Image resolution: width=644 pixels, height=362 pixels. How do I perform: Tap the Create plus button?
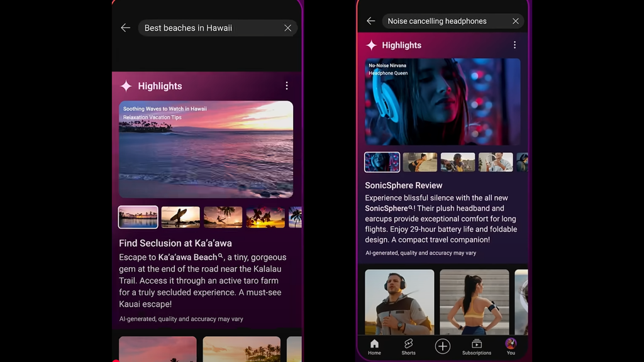[x=442, y=346]
